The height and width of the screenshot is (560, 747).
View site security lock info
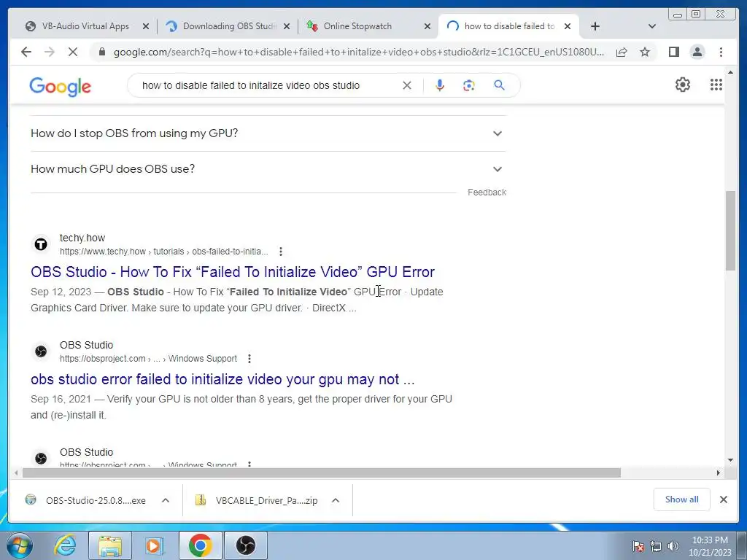coord(102,52)
